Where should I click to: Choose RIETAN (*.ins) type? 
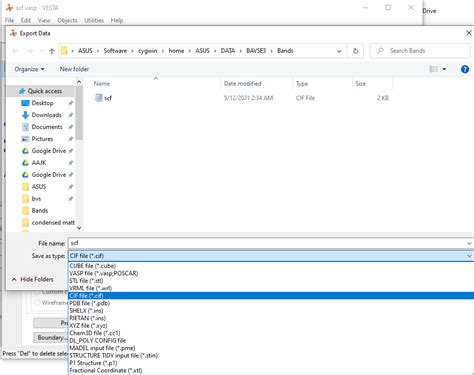coord(271,318)
